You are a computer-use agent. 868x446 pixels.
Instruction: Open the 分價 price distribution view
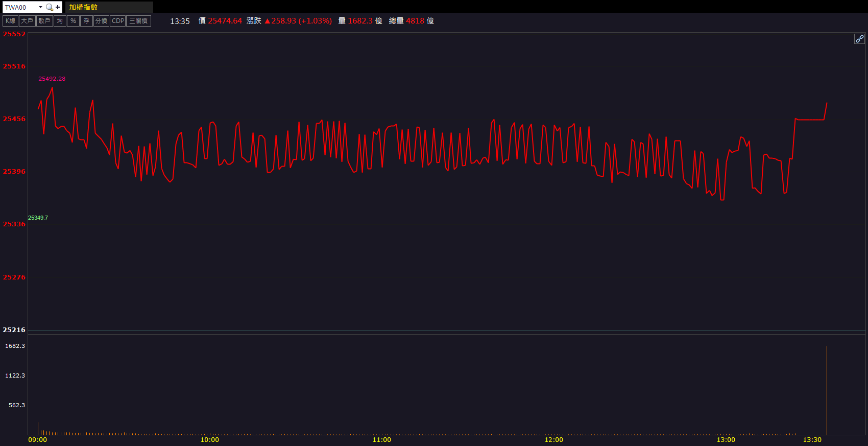pos(101,21)
